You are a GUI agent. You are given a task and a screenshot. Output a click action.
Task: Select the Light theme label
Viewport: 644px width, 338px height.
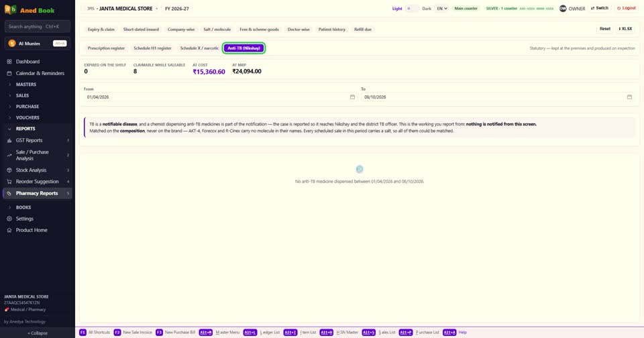click(397, 8)
